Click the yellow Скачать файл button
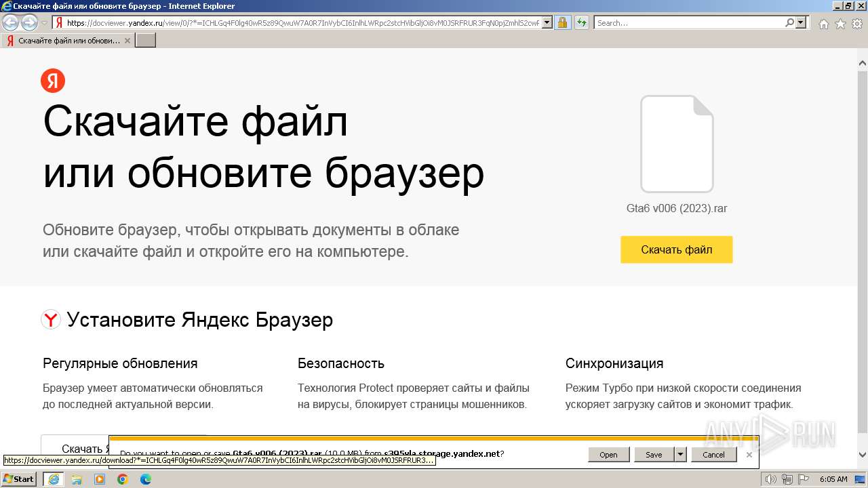This screenshot has width=868, height=488. pos(677,249)
